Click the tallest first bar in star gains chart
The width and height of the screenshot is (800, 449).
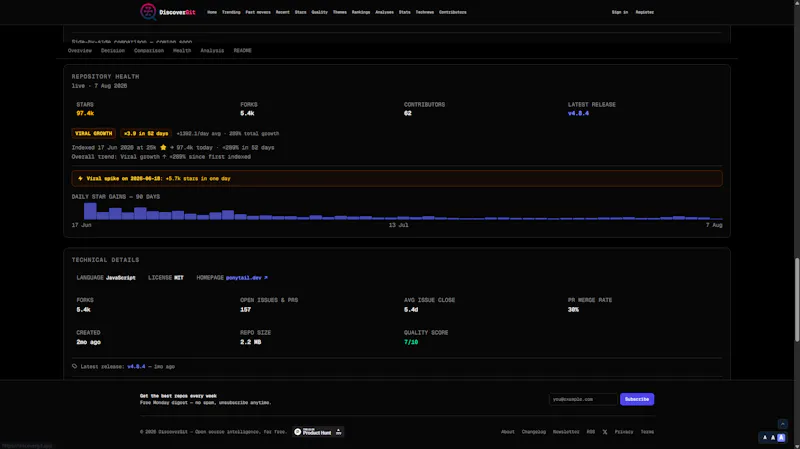point(90,211)
